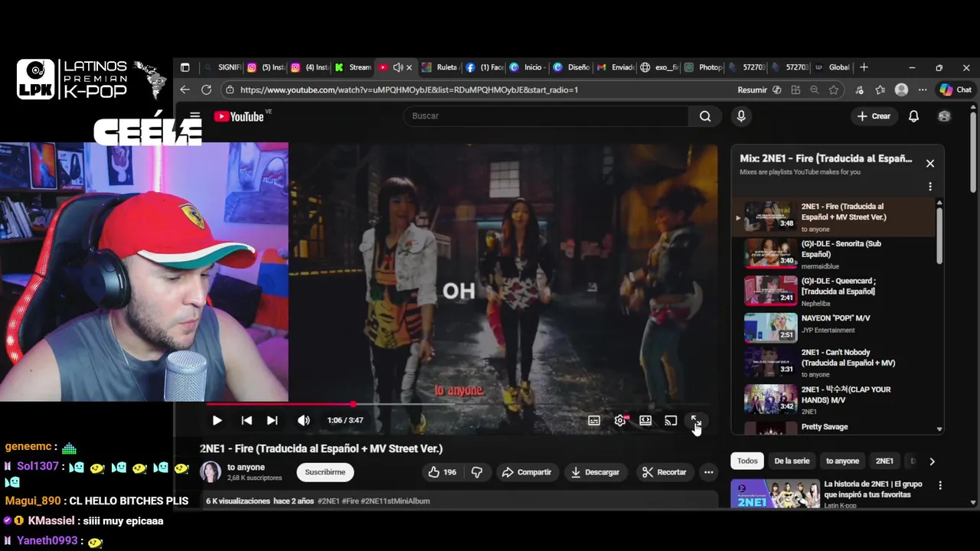Viewport: 980px width, 551px height.
Task: Focus the Buscar search field
Action: pos(547,116)
